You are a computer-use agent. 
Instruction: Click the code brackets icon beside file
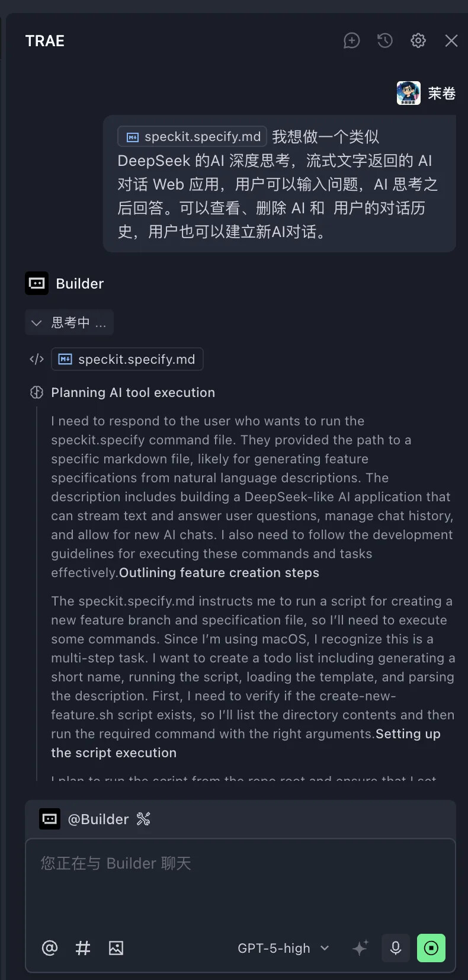tap(37, 360)
